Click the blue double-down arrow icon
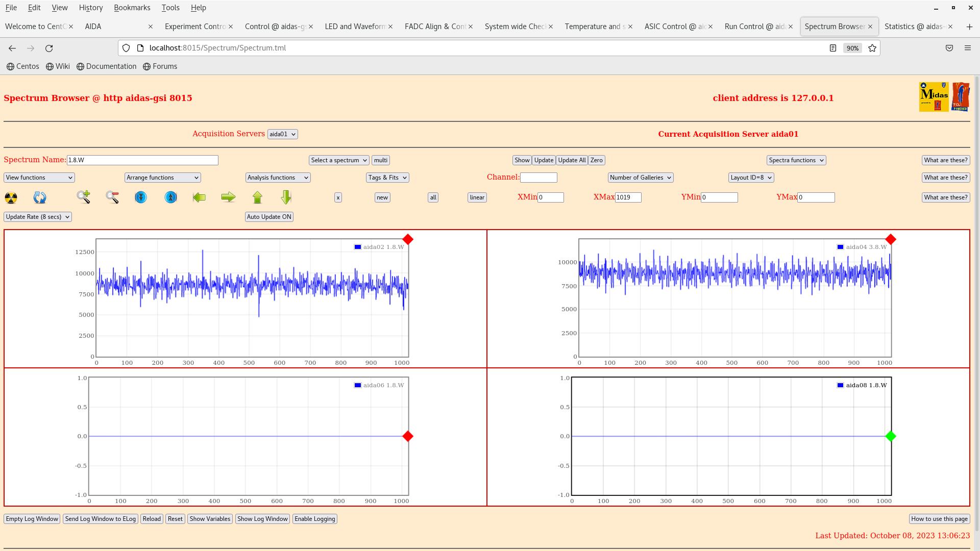The width and height of the screenshot is (980, 551). [x=141, y=197]
